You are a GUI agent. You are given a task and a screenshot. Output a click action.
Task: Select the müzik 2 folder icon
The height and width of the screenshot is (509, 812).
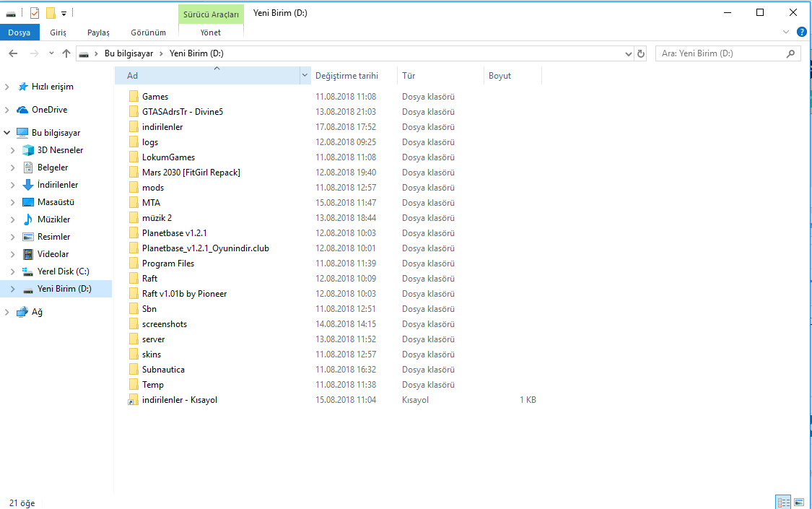(x=134, y=218)
